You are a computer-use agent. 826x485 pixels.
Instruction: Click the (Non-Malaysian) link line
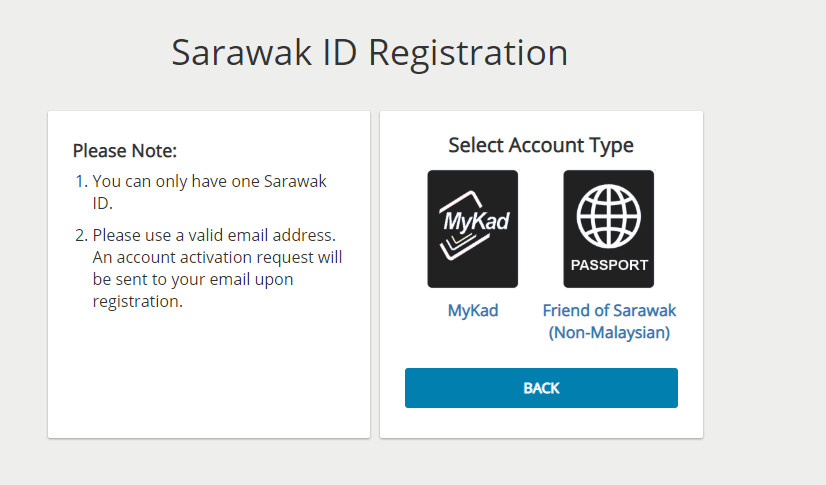609,333
